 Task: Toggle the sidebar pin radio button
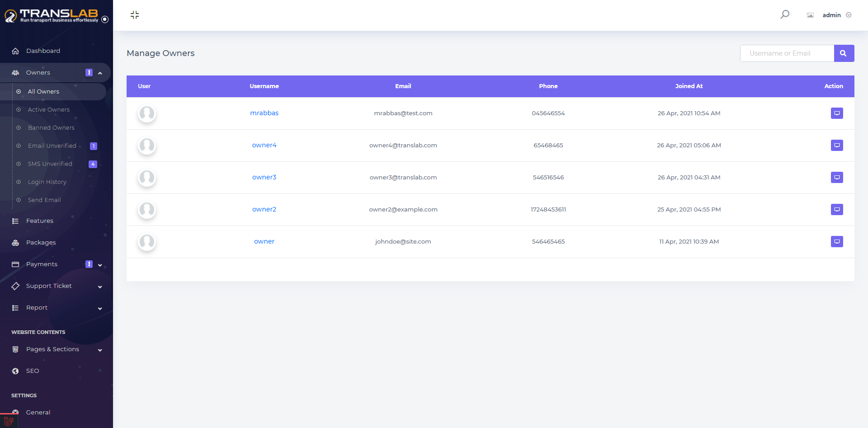105,19
